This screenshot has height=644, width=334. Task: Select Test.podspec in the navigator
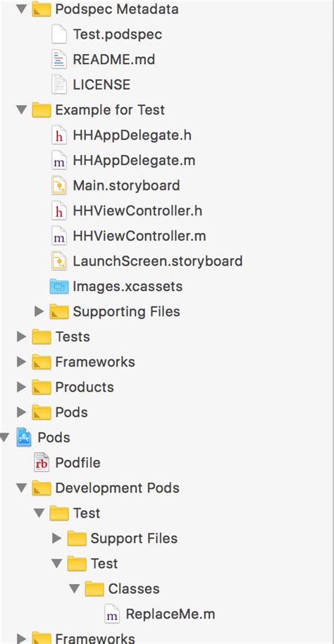[118, 35]
